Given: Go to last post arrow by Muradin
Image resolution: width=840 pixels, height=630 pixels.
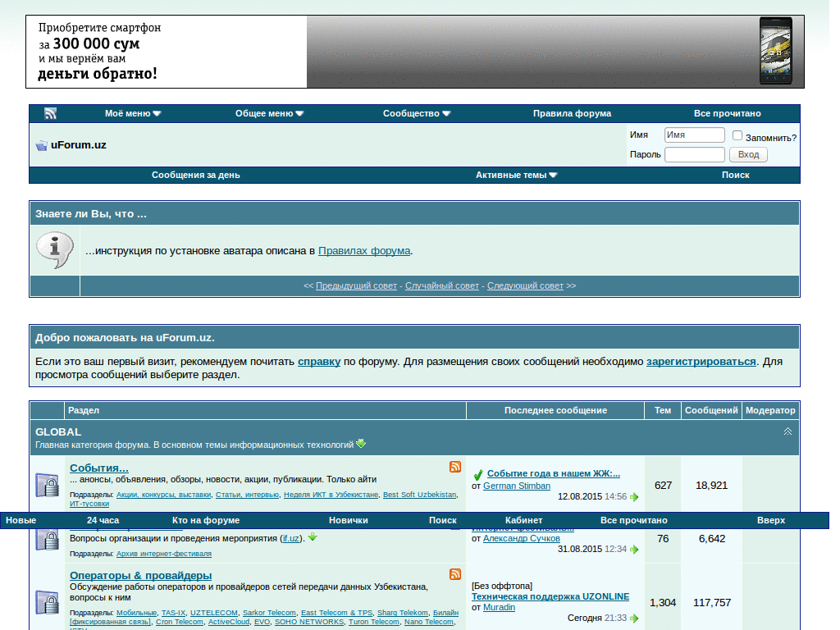Looking at the screenshot, I should point(634,619).
